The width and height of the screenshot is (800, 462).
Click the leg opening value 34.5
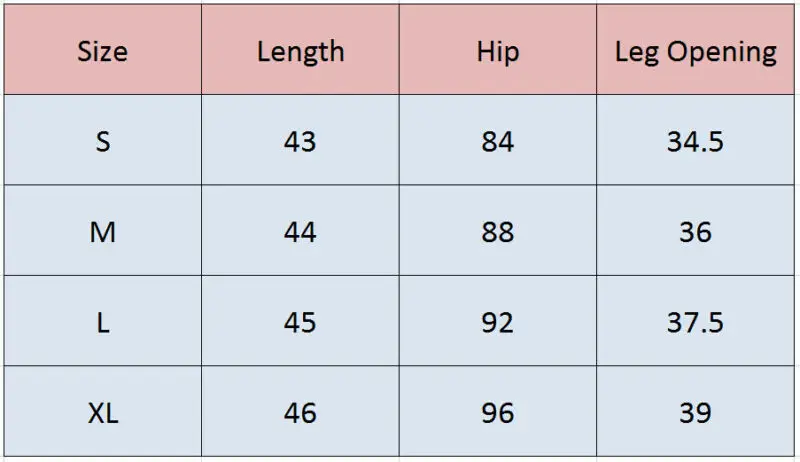coord(695,142)
